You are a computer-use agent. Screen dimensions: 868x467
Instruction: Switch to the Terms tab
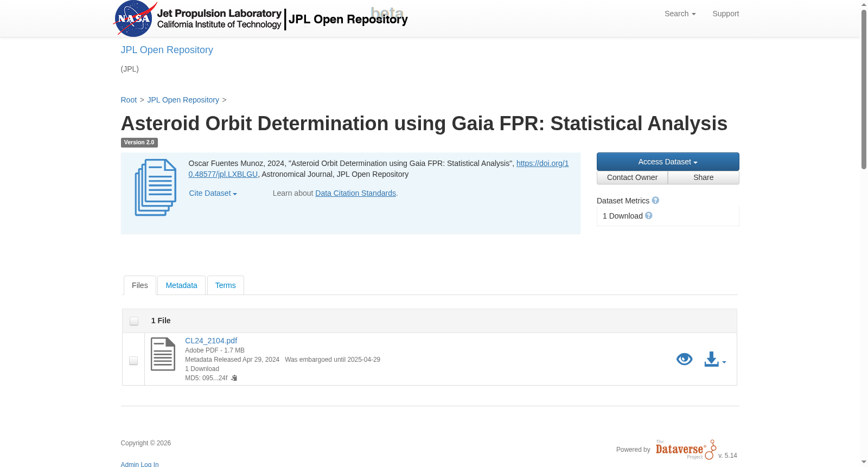point(225,285)
